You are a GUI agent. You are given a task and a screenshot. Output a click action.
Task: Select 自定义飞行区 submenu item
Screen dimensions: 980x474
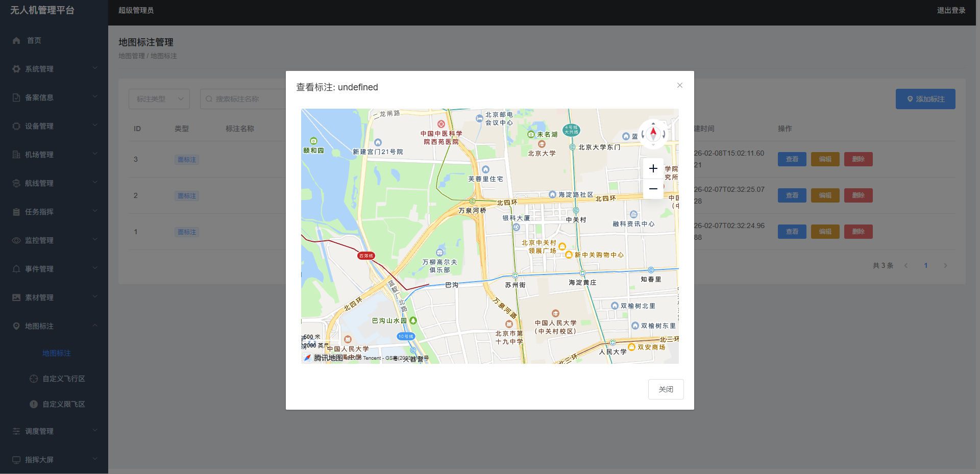pos(63,379)
